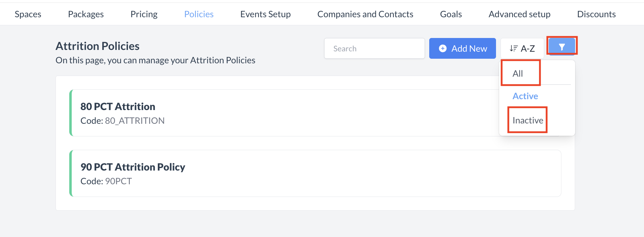Open the Advanced setup tab
Viewport: 644px width, 237px height.
520,14
